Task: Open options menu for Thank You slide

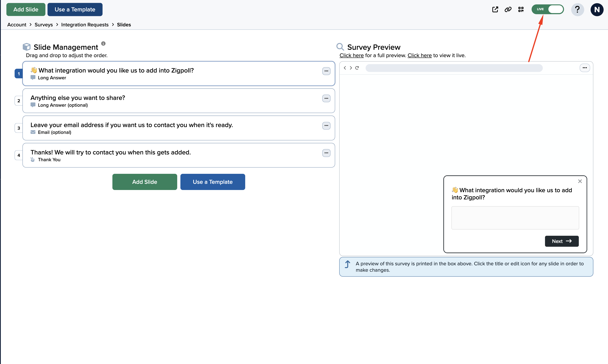Action: click(x=326, y=153)
